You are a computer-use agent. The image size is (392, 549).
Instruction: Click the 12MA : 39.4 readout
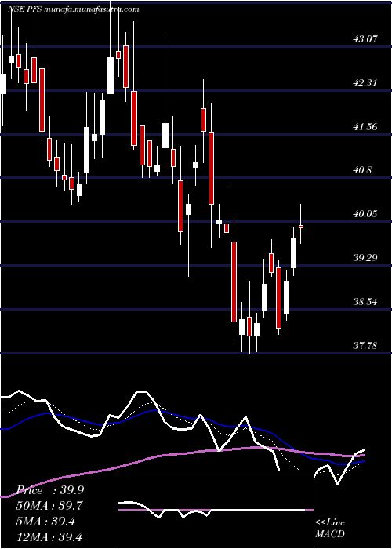[x=50, y=536]
